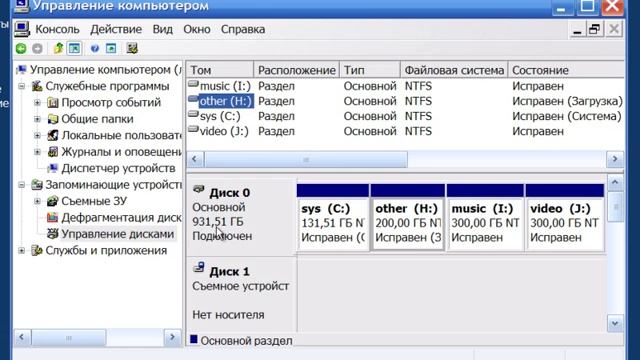Click the drive icon beside video (J:)

193,130
